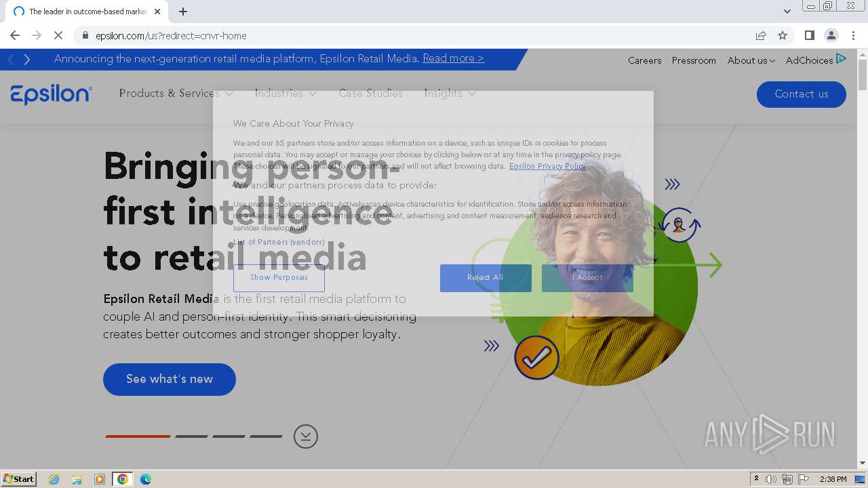Click I Accept cookies button
Screen dimensions: 868x488
[x=587, y=278]
